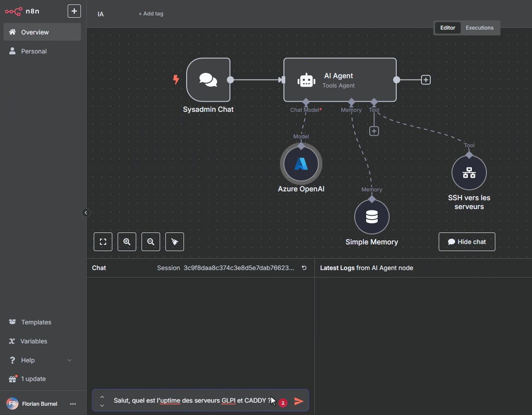The image size is (532, 415).
Task: Open the user options menu beside Florian Burnel
Action: [73, 404]
